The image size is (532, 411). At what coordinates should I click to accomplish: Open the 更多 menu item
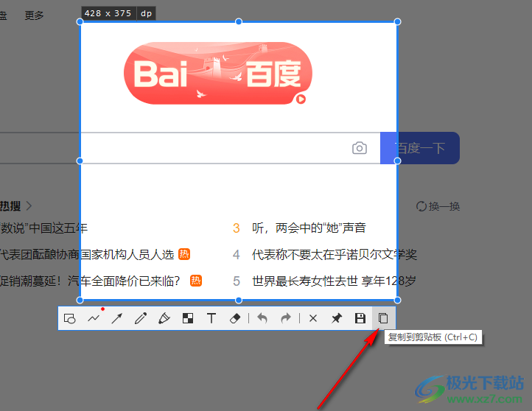click(34, 15)
